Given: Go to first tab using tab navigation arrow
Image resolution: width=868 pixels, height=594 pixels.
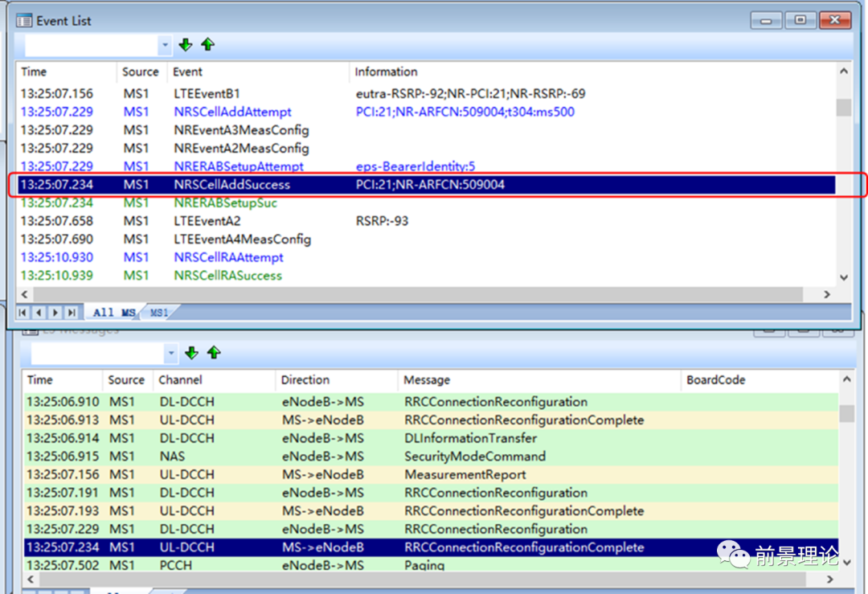Looking at the screenshot, I should [x=23, y=313].
